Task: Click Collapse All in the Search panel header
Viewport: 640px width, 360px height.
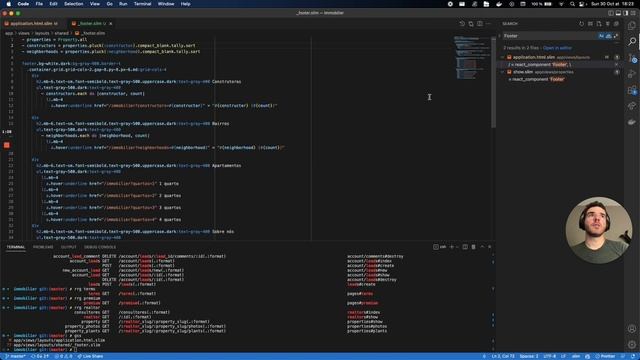Action: (x=616, y=24)
